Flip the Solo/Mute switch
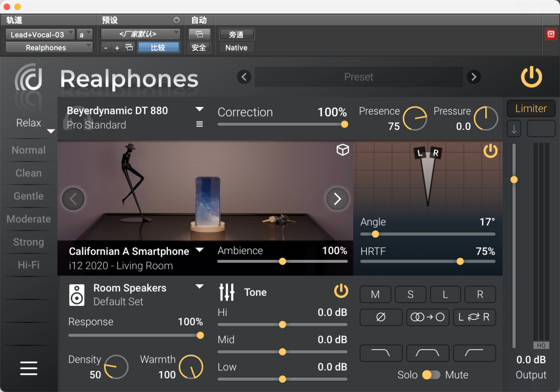This screenshot has height=392, width=560. click(431, 375)
